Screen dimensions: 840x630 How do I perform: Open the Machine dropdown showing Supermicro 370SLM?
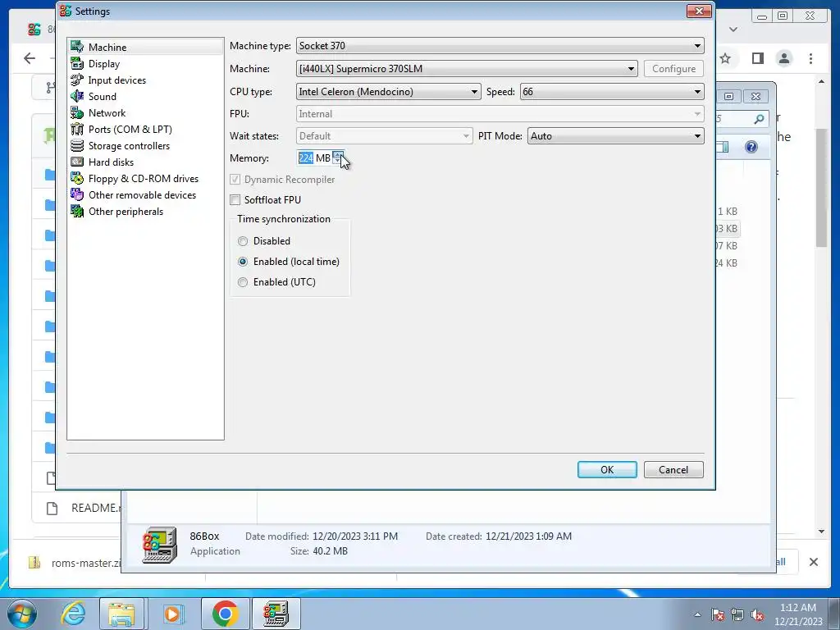pos(467,69)
